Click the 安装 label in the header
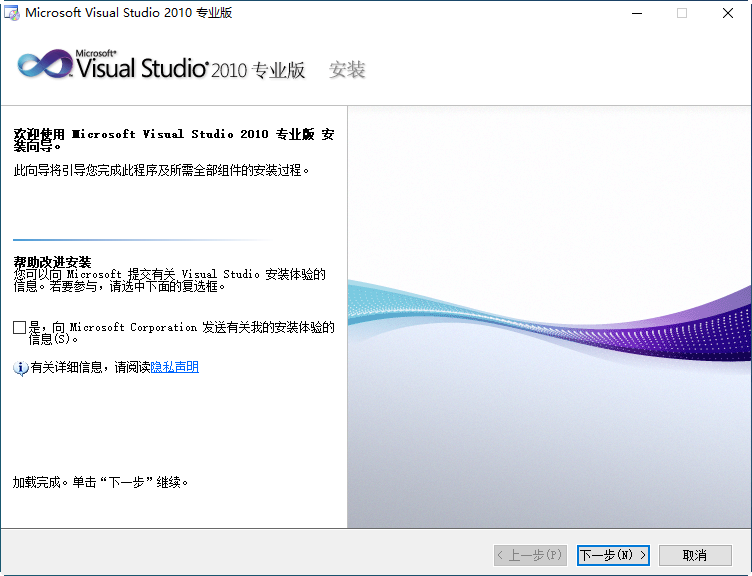The width and height of the screenshot is (752, 576). pos(347,70)
